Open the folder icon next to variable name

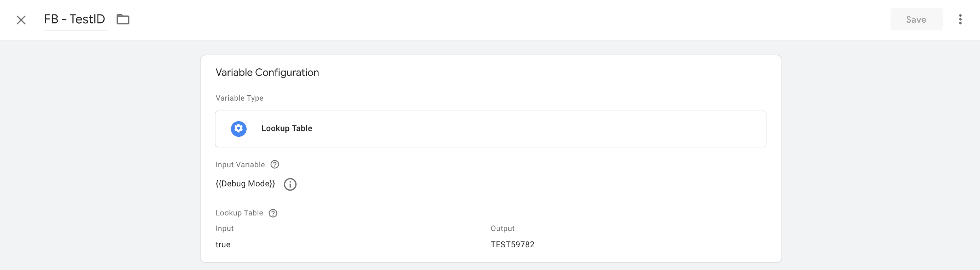123,19
